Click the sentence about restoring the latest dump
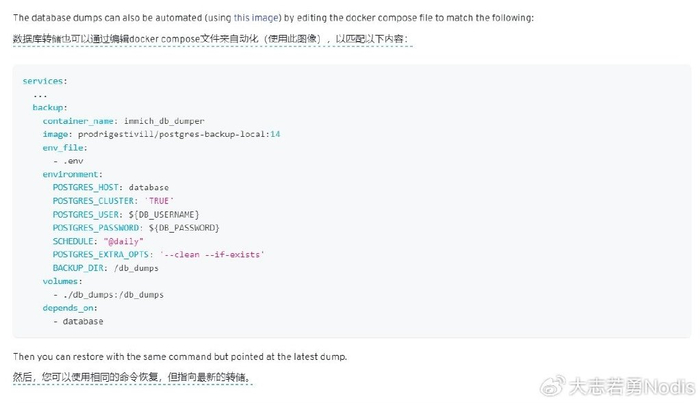 (x=179, y=356)
